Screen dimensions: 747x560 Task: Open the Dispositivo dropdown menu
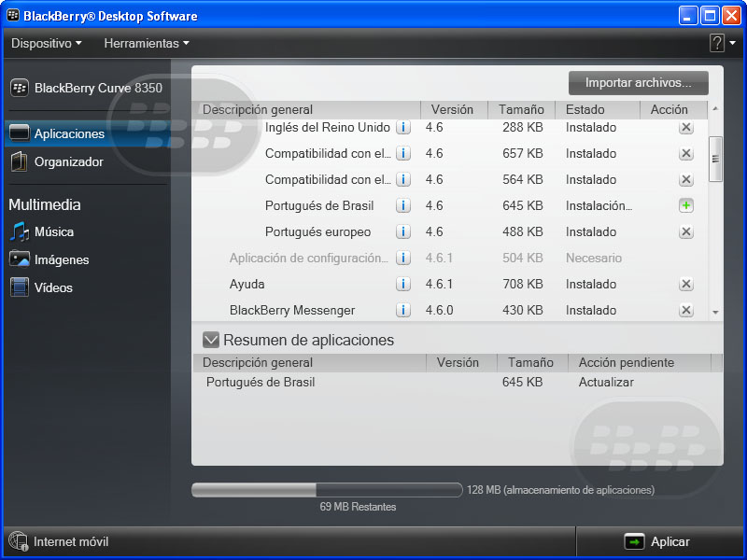46,43
